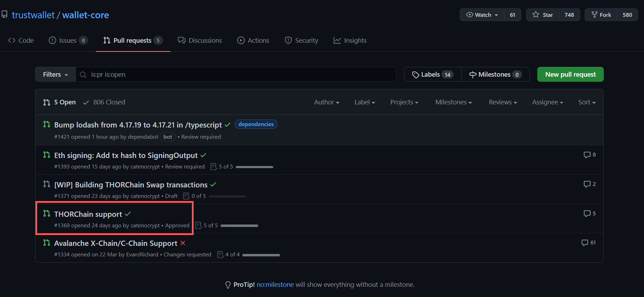
Task: Click the empty 0 of 5 task progress bar
Action: point(227,196)
